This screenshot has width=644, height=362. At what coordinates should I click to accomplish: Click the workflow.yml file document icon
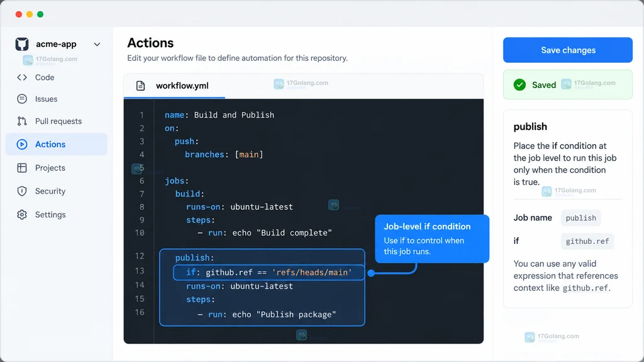pyautogui.click(x=140, y=85)
